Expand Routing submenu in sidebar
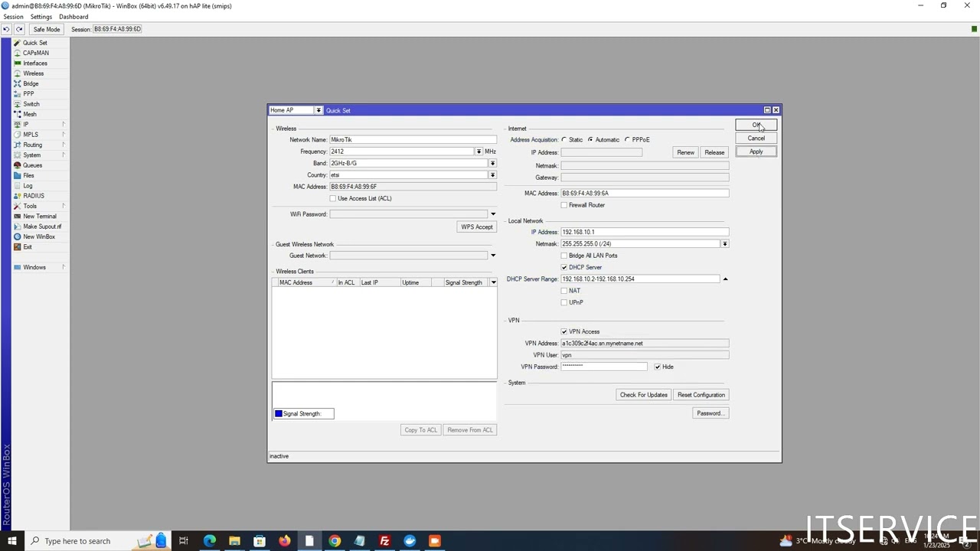 click(39, 145)
